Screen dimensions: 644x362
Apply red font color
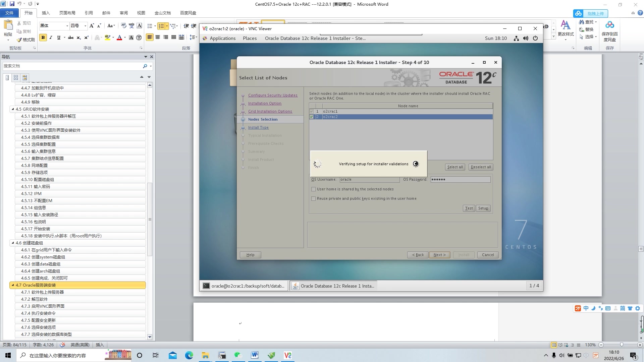[x=119, y=38]
